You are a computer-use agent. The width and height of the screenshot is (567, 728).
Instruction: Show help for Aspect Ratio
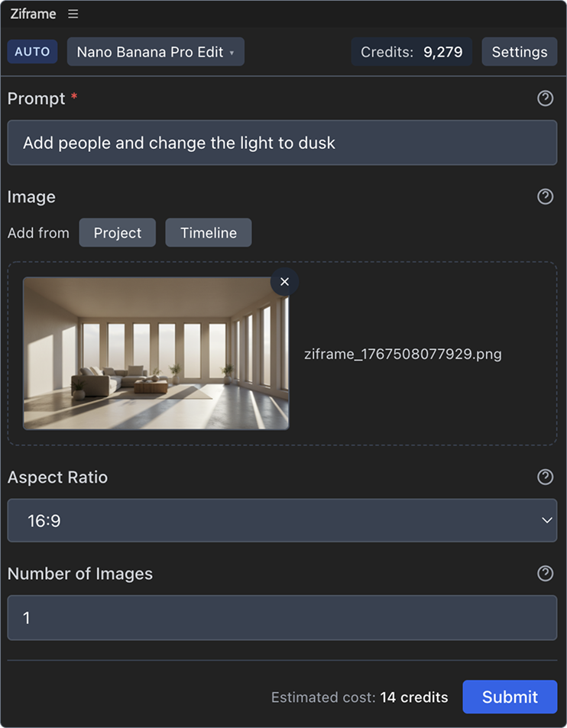point(545,477)
